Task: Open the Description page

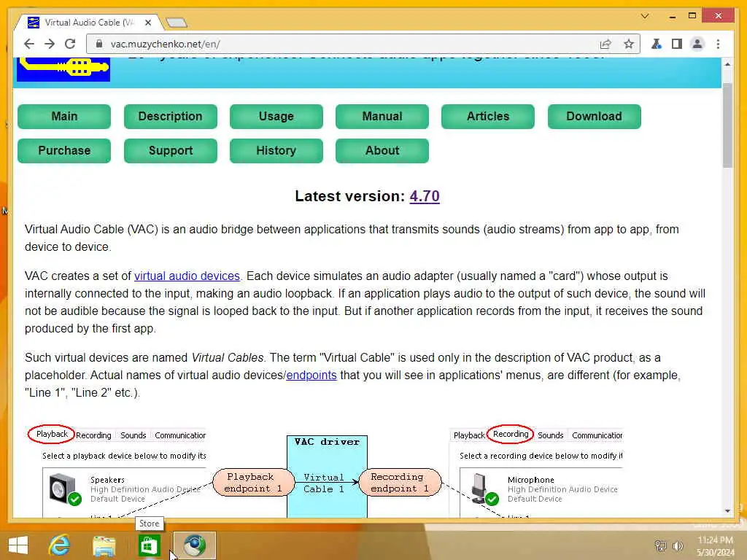Action: [171, 117]
